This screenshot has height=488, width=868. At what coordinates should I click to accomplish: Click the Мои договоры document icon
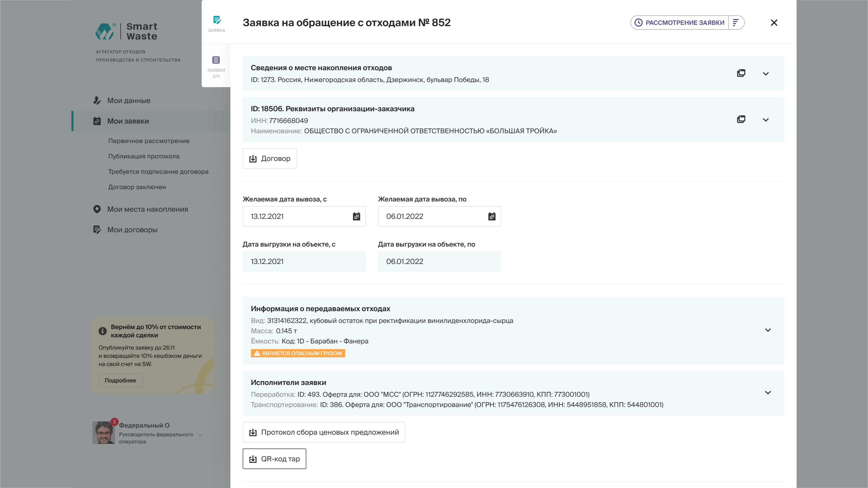pos(97,230)
